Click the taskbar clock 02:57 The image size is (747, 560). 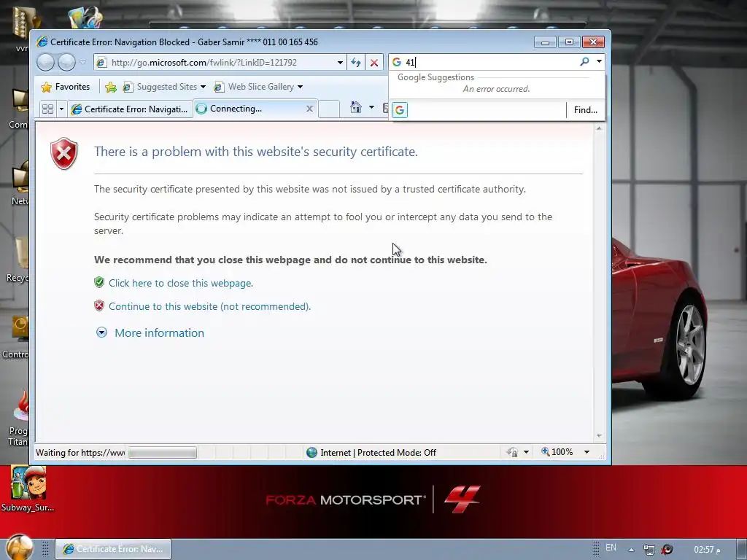tap(707, 550)
